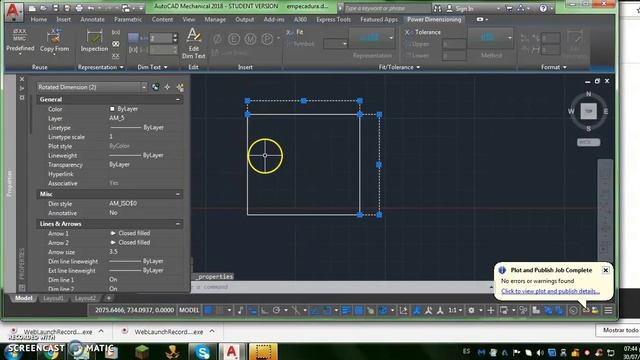Viewport: 640px width, 360px height.
Task: Toggle grid display in status bar
Action: click(x=208, y=311)
